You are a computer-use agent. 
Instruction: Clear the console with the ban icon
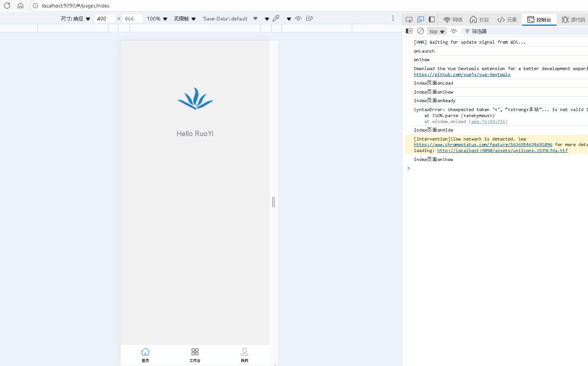click(x=421, y=31)
